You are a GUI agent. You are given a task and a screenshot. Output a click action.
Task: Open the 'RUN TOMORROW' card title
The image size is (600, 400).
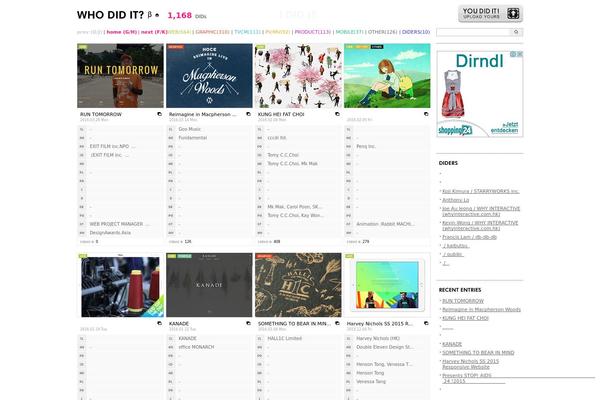pos(101,114)
